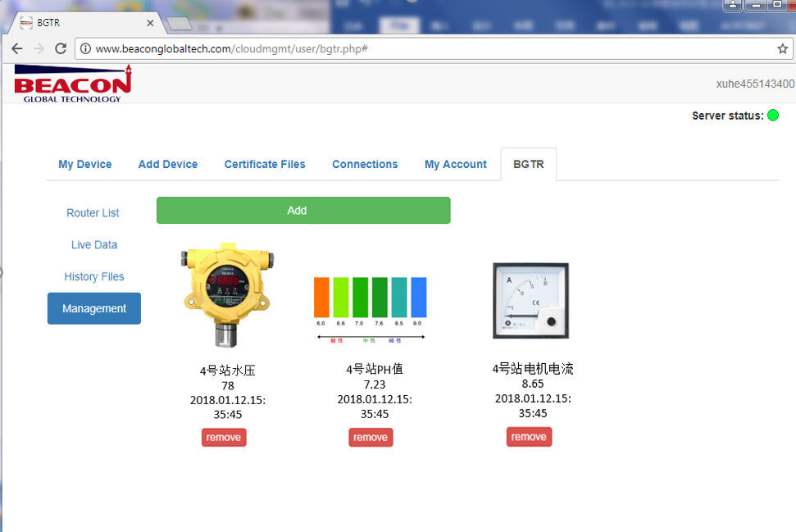Reload the page with refresh icon
This screenshot has width=796, height=532.
60,49
